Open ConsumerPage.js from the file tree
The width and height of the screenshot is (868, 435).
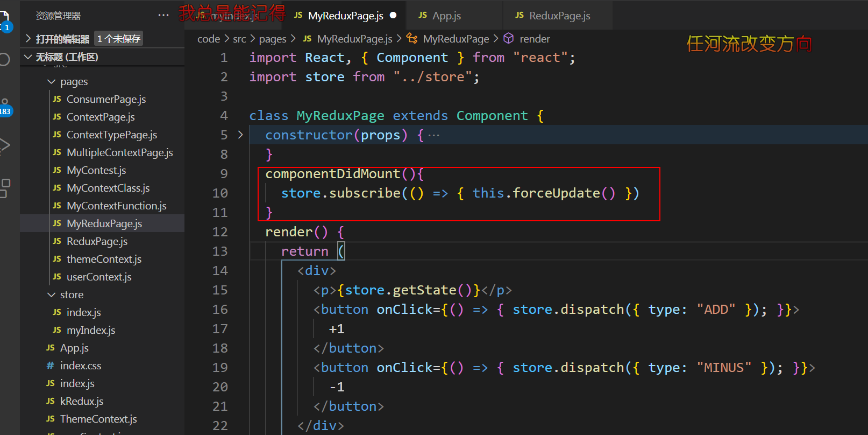(x=106, y=100)
